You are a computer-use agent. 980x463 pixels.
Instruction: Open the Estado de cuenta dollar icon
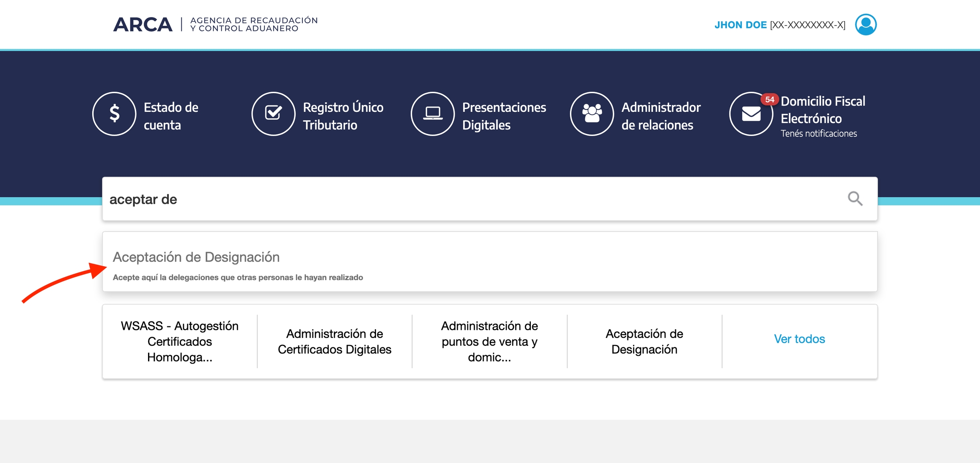114,114
